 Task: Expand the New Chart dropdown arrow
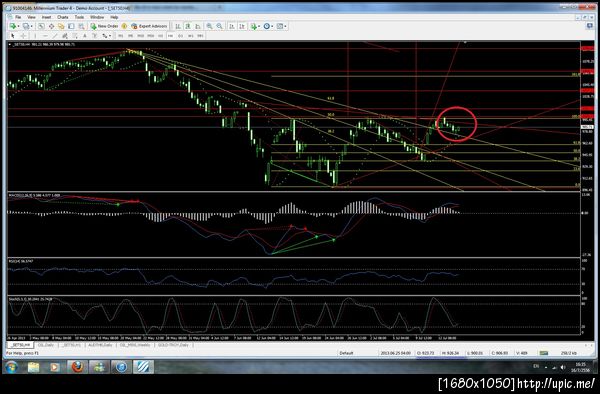click(18, 26)
